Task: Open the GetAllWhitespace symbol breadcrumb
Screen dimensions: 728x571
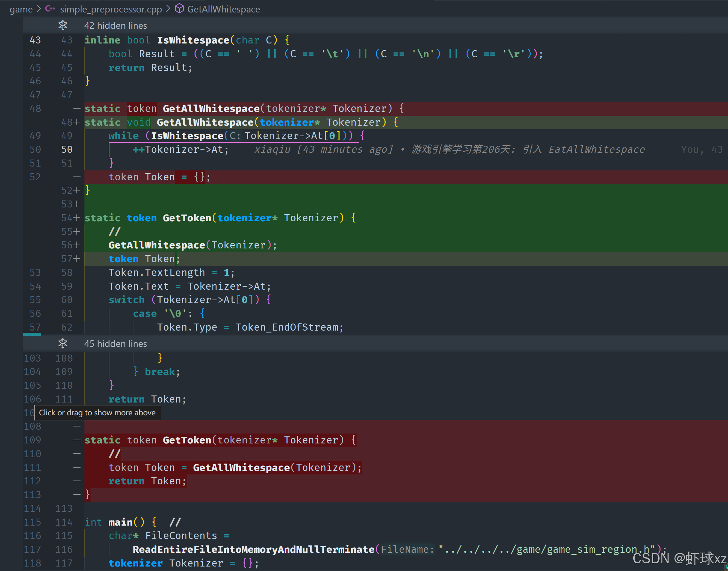Action: tap(223, 9)
